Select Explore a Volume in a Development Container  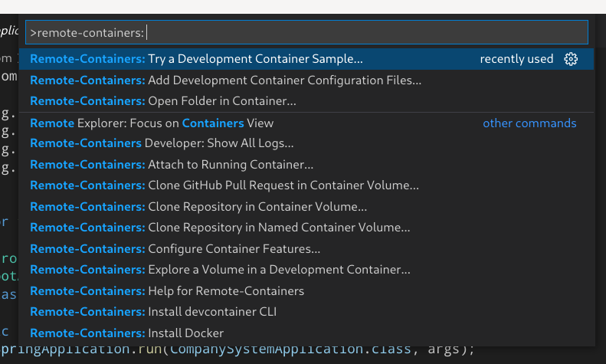(x=306, y=270)
